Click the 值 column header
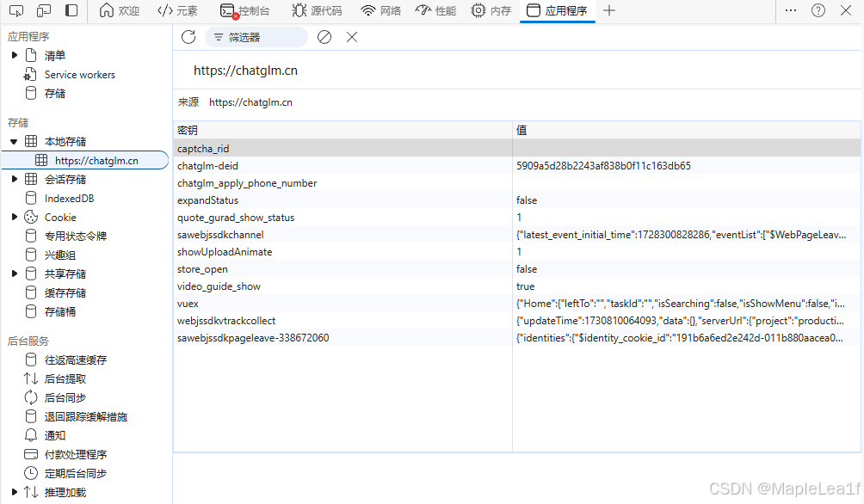This screenshot has height=504, width=864. tap(686, 130)
